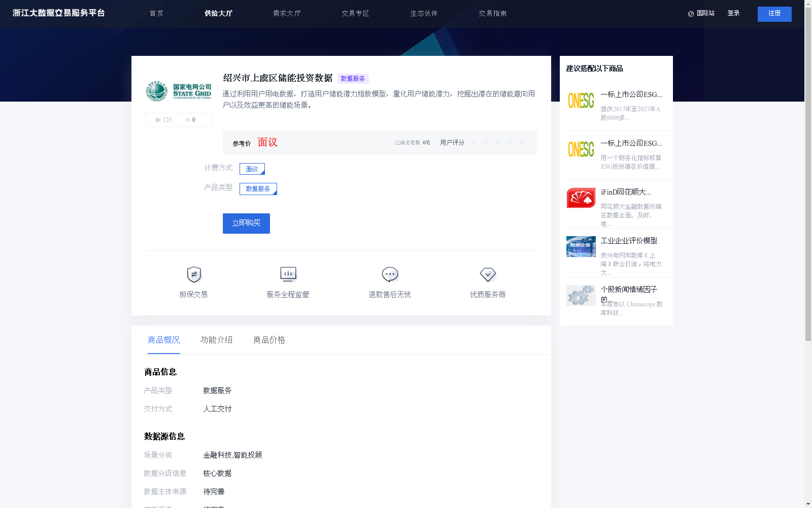Image resolution: width=812 pixels, height=508 pixels.
Task: Open the 交易专区 menu item
Action: coord(355,14)
